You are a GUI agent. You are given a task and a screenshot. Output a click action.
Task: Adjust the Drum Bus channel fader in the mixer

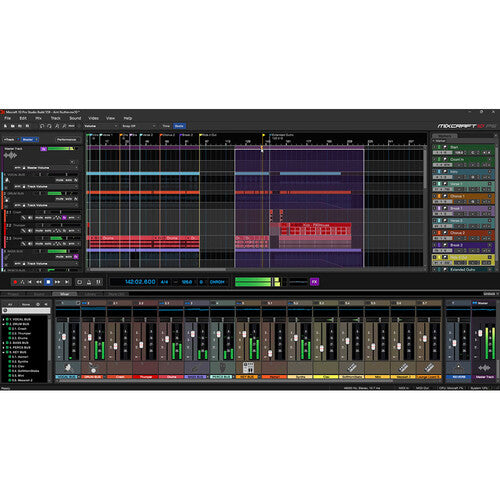[x=90, y=337]
